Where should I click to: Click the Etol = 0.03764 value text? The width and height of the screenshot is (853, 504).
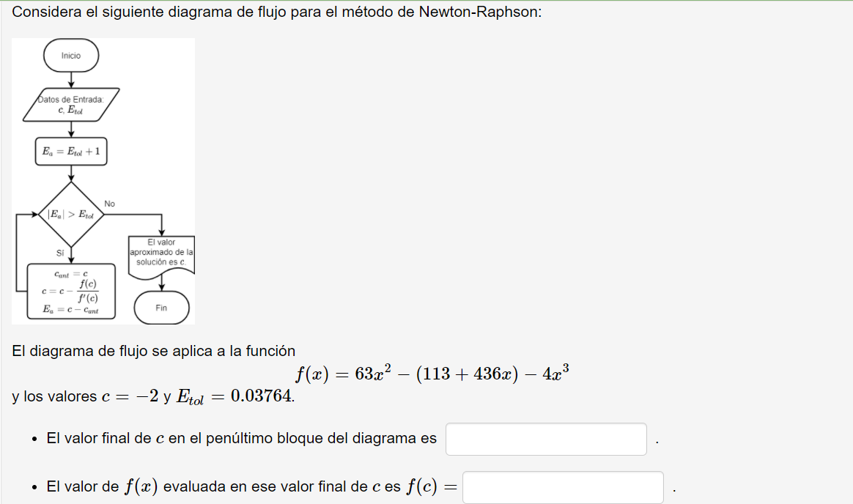click(x=235, y=397)
